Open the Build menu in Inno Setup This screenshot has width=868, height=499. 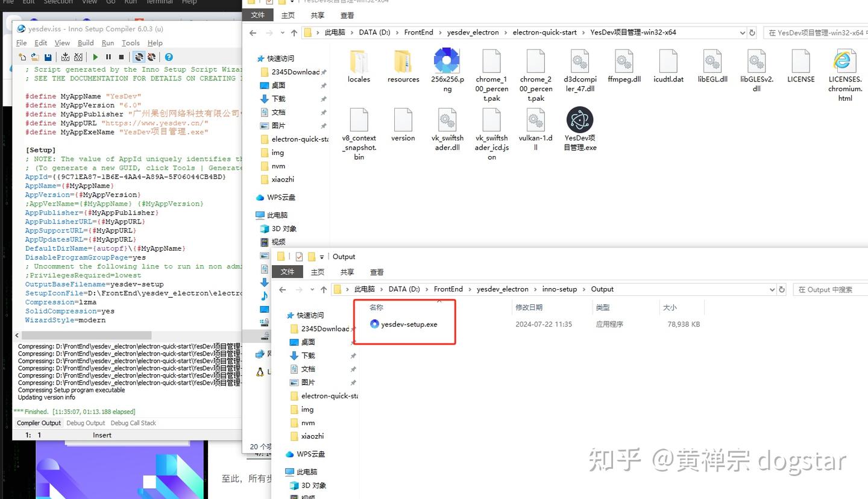(85, 43)
